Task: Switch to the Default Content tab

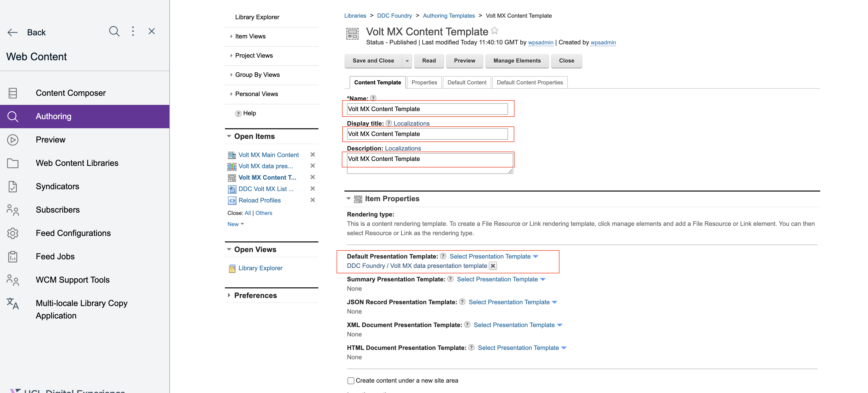Action: 467,82
